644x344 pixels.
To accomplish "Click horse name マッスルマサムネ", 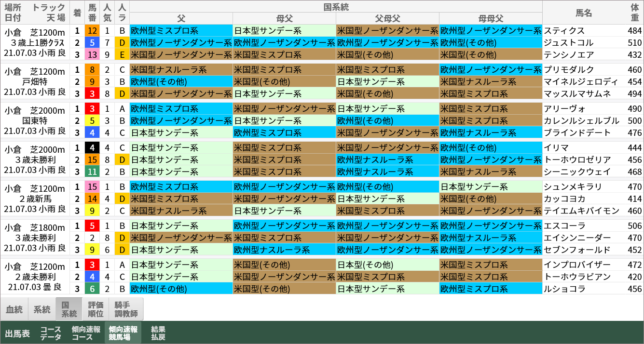I will coord(577,93).
